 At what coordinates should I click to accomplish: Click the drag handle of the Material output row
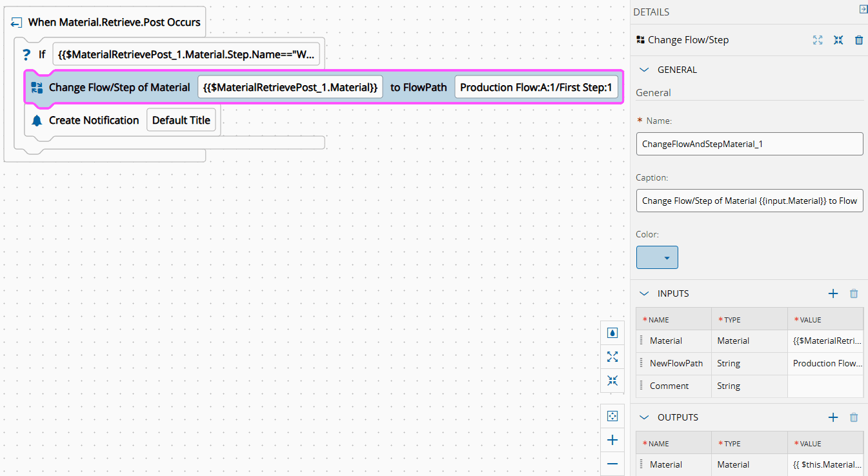coord(641,464)
